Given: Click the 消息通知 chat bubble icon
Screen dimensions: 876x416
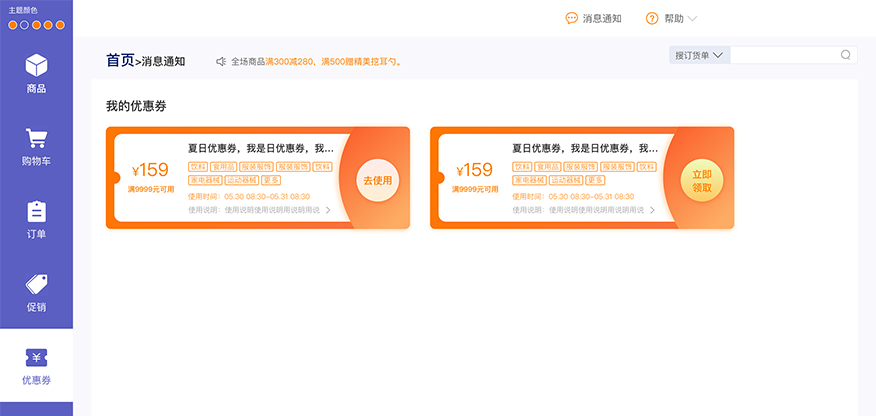Looking at the screenshot, I should [x=571, y=18].
